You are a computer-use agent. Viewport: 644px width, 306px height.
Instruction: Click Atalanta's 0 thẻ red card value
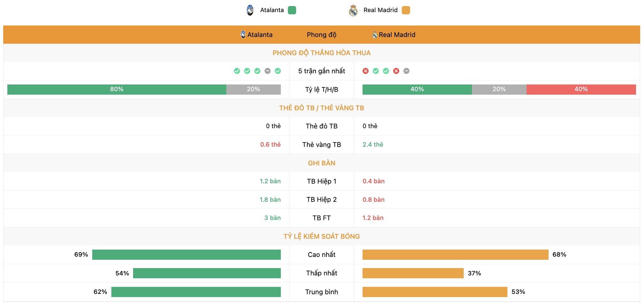[273, 126]
